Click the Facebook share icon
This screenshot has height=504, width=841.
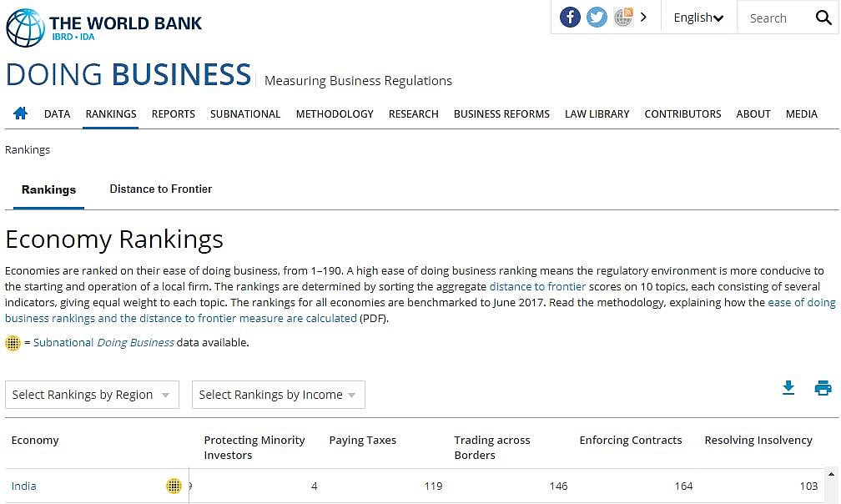tap(570, 18)
